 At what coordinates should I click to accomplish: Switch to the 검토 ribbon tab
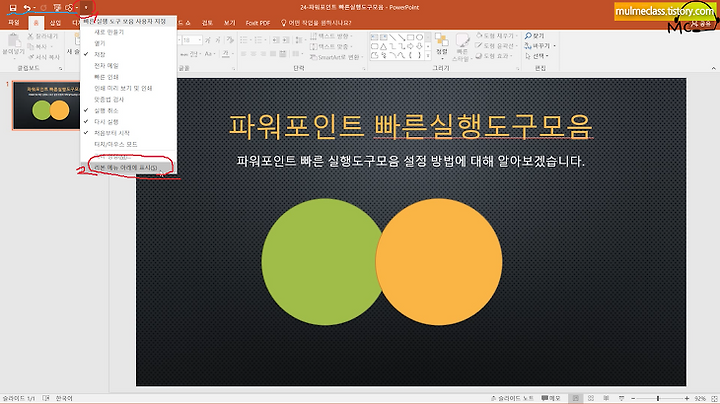coord(208,23)
